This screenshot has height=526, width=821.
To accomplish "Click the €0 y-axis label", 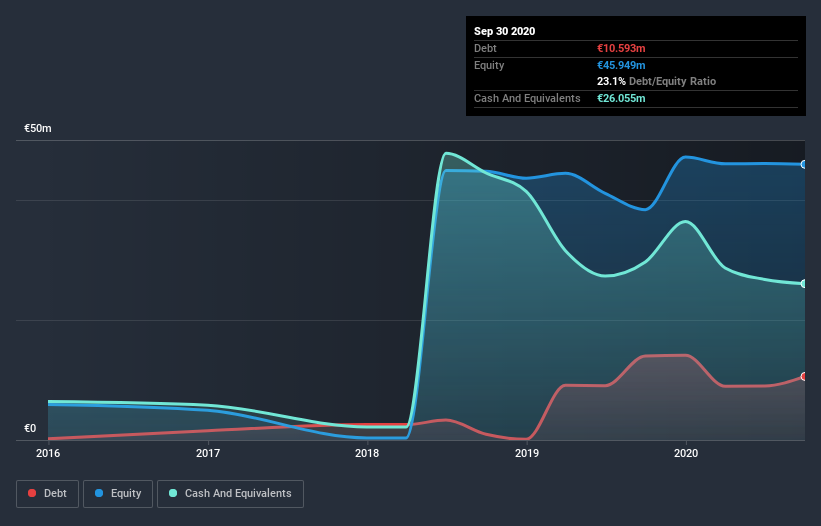I will pos(30,428).
